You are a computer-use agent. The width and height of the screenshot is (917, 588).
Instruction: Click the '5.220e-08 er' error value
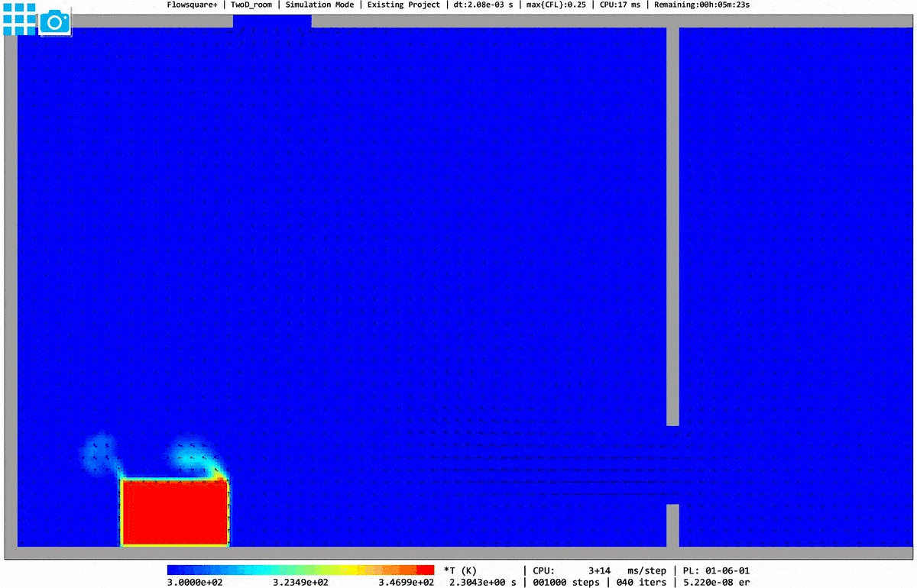(717, 582)
